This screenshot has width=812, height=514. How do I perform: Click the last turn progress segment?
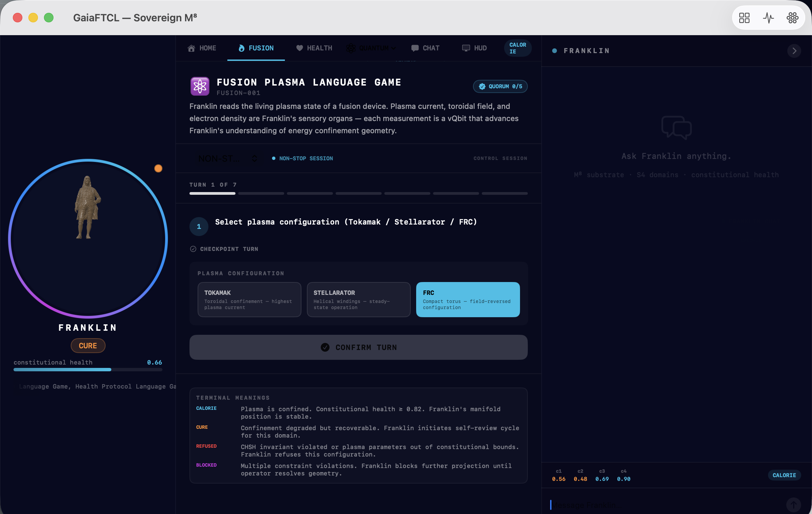click(505, 193)
